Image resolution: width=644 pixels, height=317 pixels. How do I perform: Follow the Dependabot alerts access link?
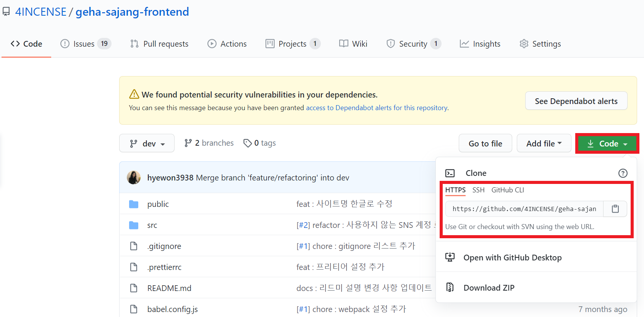point(377,108)
